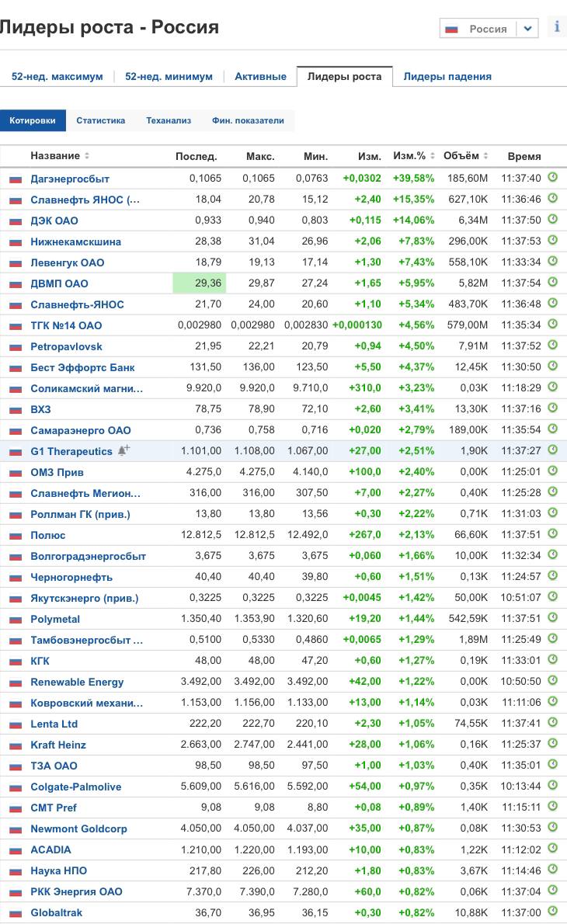Click the clock icon in ТЗА ОАО row
This screenshot has width=567, height=924.
point(553,764)
